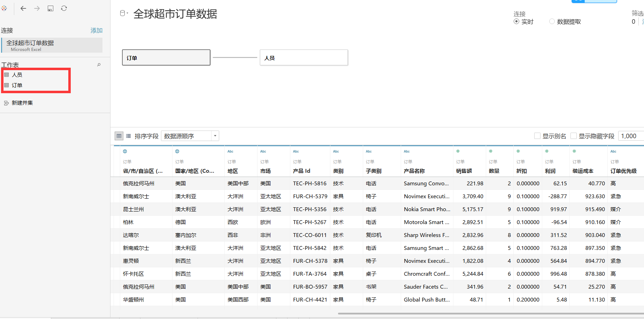
Task: Select the 实时 live connection option
Action: click(x=516, y=22)
